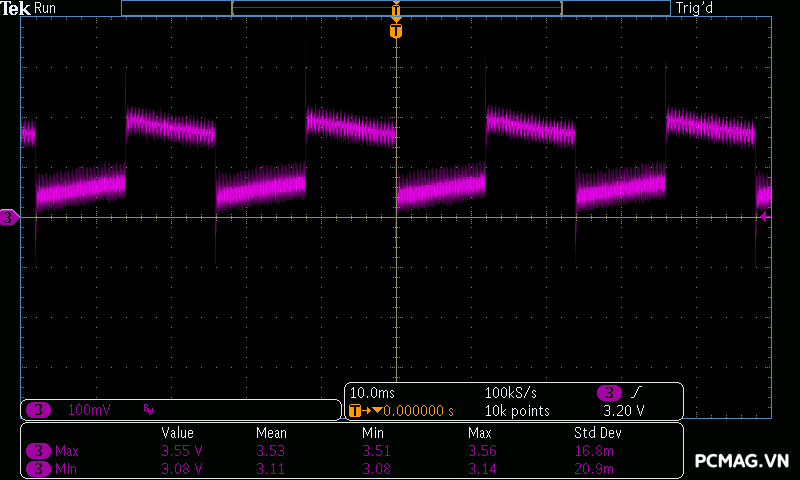
Task: Click the orange trigger position T marker
Action: (x=397, y=32)
